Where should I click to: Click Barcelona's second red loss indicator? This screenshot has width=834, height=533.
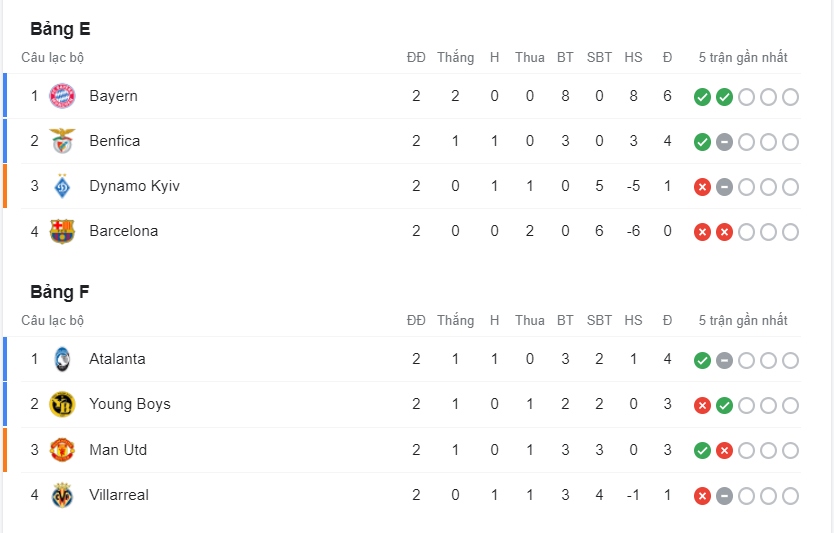tap(724, 232)
